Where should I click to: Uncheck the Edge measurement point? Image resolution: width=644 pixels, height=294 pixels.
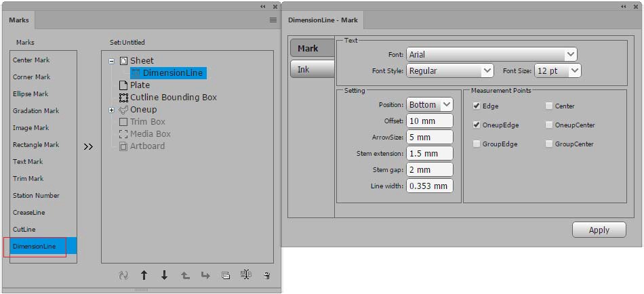click(x=477, y=106)
